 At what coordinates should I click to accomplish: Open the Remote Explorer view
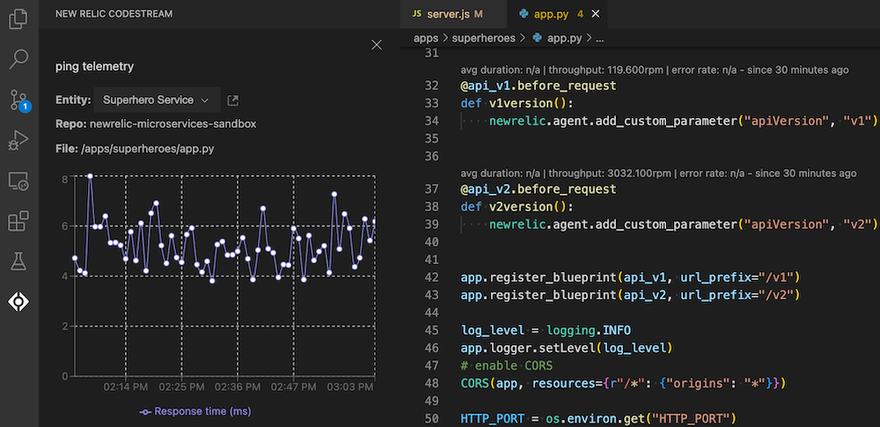point(18,181)
